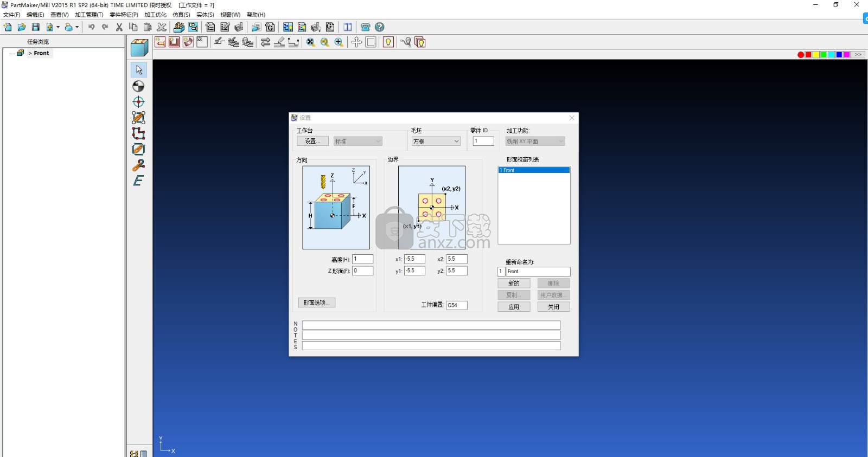This screenshot has width=868, height=457.
Task: Click the Redo arrow icon
Action: pos(105,27)
